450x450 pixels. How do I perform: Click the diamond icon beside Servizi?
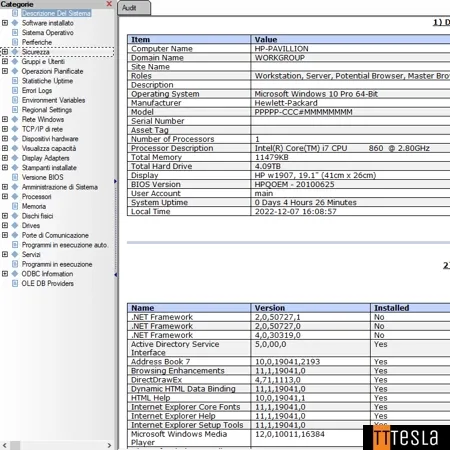click(15, 254)
